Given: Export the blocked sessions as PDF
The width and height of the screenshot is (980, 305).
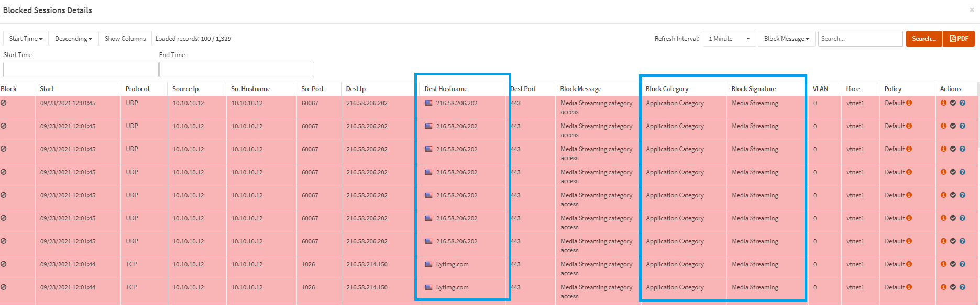Looking at the screenshot, I should (959, 39).
